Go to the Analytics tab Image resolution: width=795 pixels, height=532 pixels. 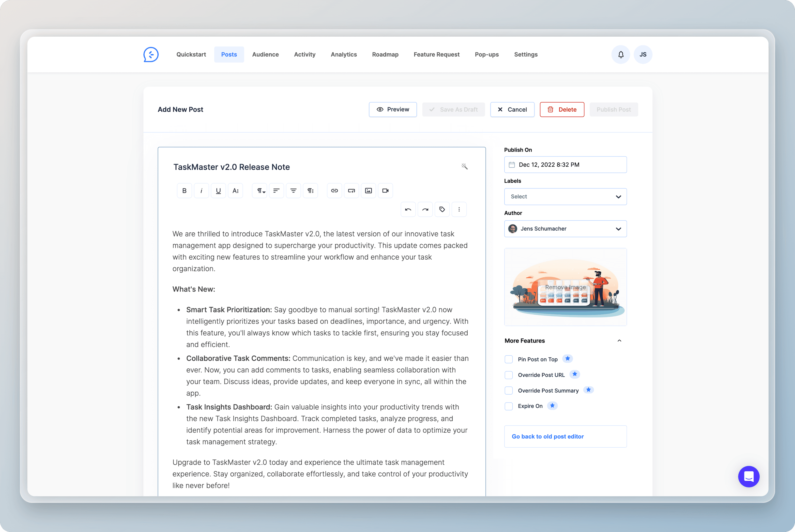coord(344,55)
